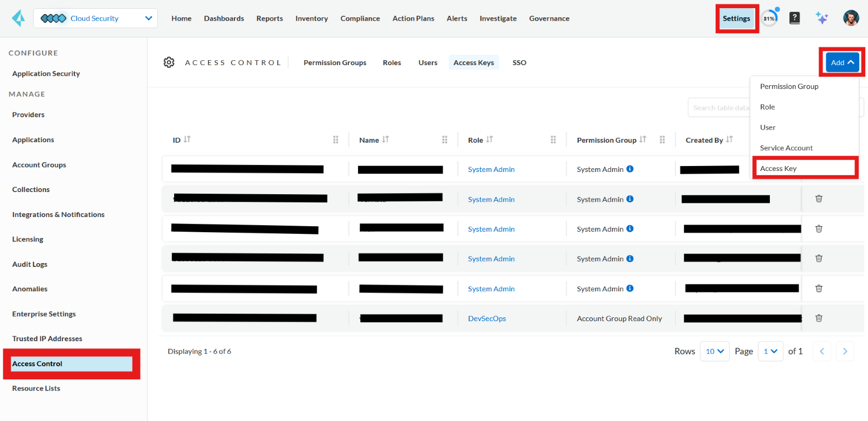868x421 pixels.
Task: Delete the third row access key
Action: tap(819, 228)
